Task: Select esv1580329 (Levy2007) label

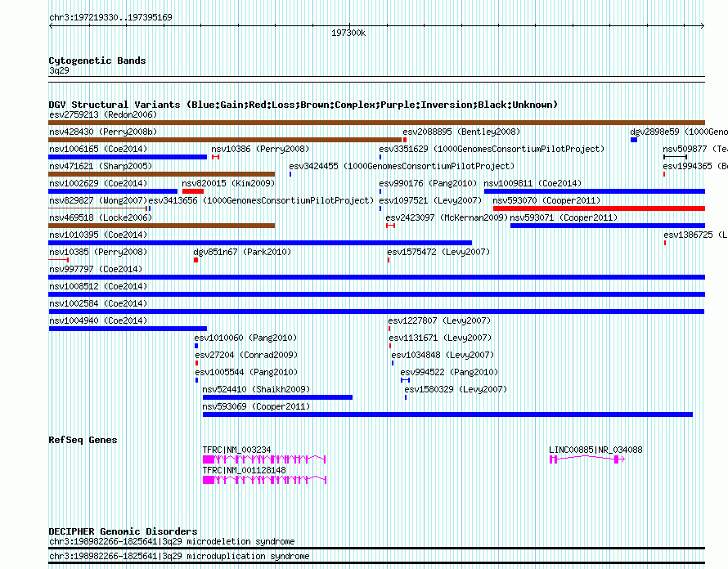Action: point(456,389)
